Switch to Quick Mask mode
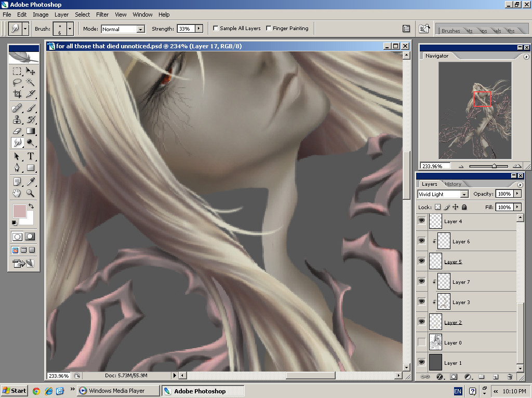The height and width of the screenshot is (398, 532). (x=30, y=237)
